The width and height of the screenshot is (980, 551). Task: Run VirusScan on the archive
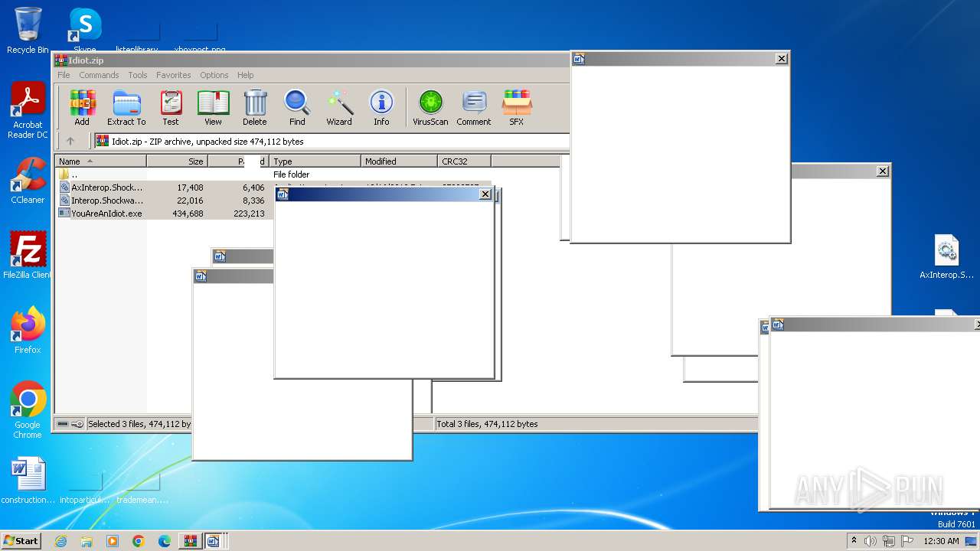pyautogui.click(x=430, y=107)
